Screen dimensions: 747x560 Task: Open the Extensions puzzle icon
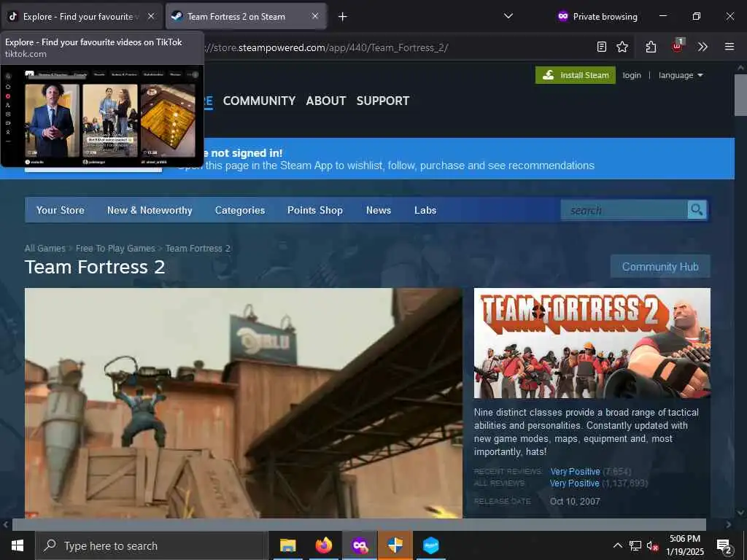pyautogui.click(x=651, y=47)
